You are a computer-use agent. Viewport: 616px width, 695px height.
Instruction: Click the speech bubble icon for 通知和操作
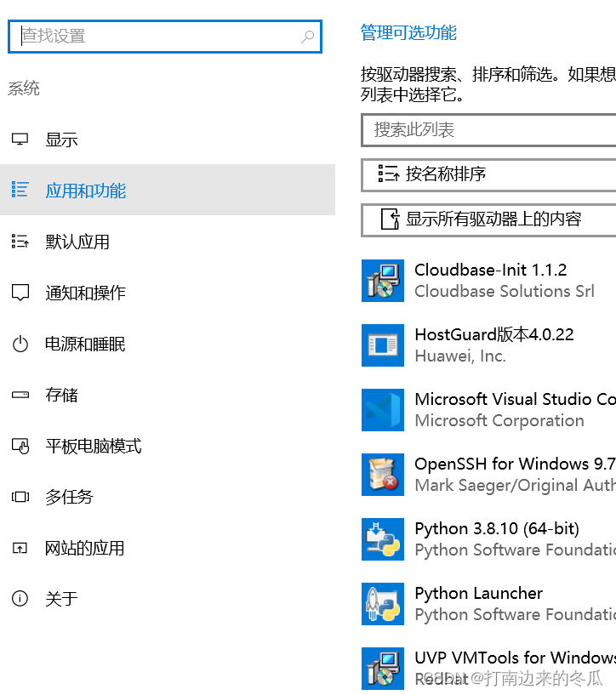pos(20,293)
